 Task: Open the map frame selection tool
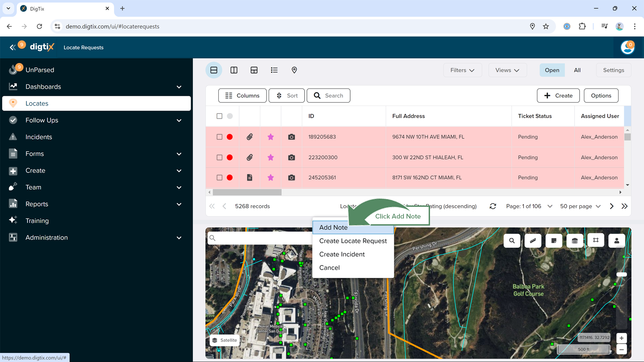596,240
